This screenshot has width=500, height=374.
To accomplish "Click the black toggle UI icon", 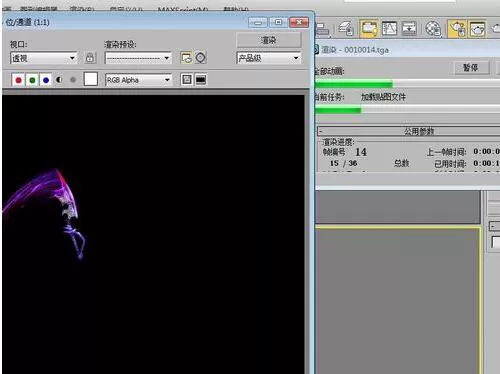I will click(201, 80).
